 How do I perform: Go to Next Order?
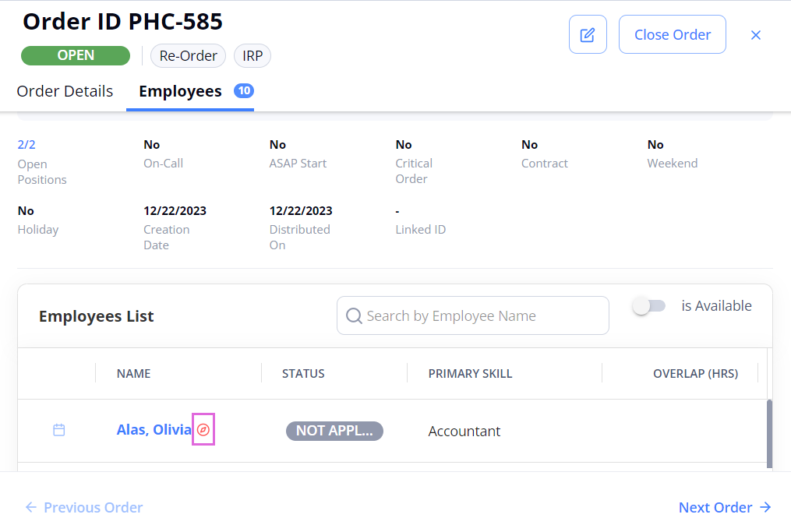(x=725, y=507)
